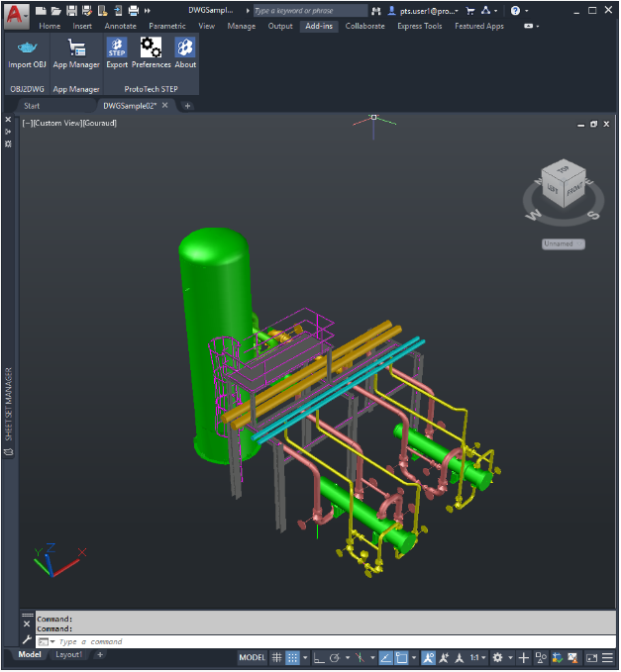Open the Home ribbon tab

(x=50, y=26)
